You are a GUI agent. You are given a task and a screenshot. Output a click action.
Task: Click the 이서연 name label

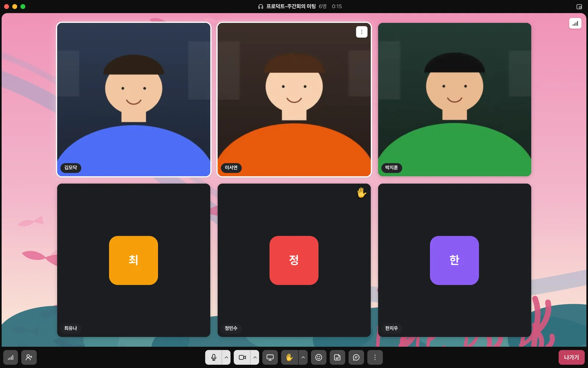click(x=231, y=168)
